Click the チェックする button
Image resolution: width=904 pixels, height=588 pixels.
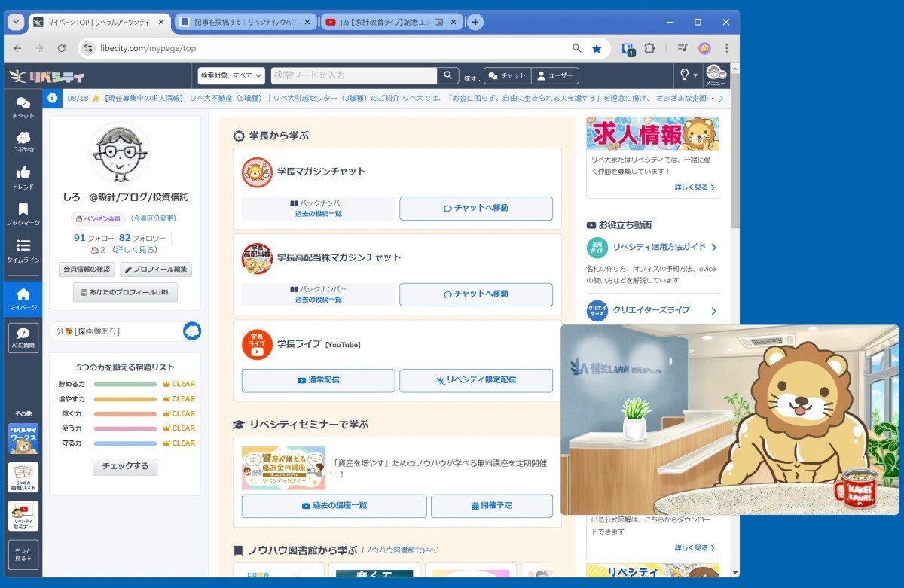pos(125,467)
